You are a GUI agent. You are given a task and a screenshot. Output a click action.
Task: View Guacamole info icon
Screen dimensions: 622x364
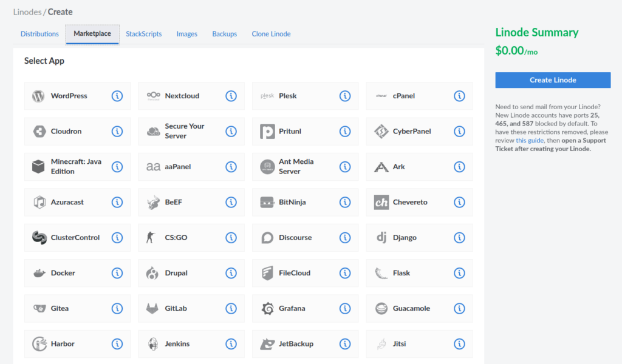pyautogui.click(x=459, y=308)
